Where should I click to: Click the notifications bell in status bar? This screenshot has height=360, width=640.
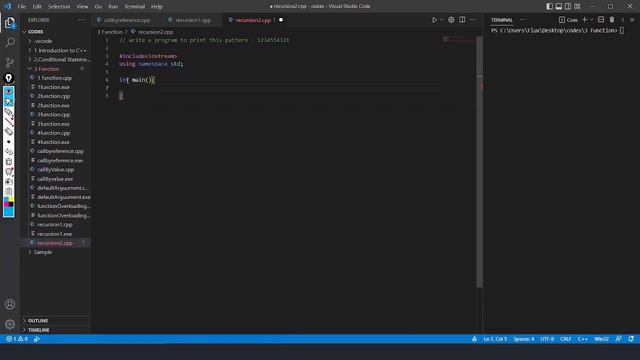point(631,339)
